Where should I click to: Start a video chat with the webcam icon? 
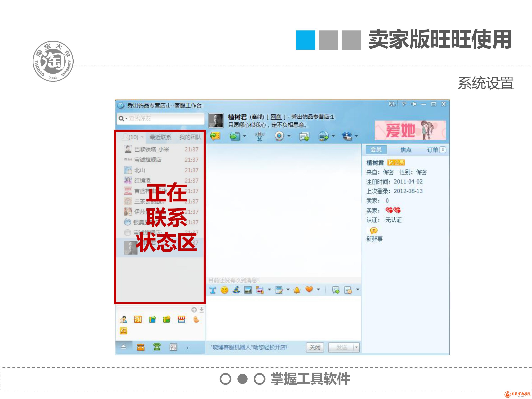point(279,136)
